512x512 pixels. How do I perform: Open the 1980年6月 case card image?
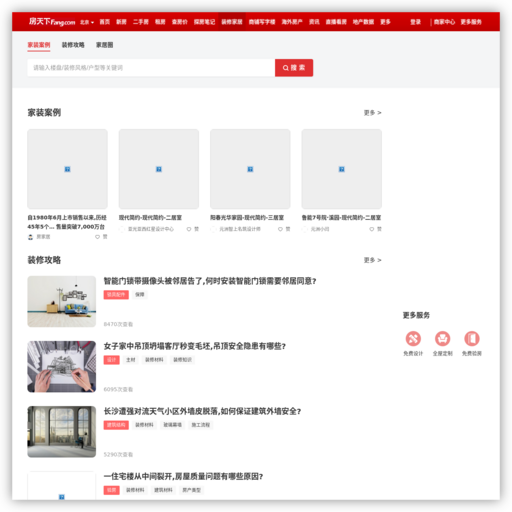[x=67, y=169]
